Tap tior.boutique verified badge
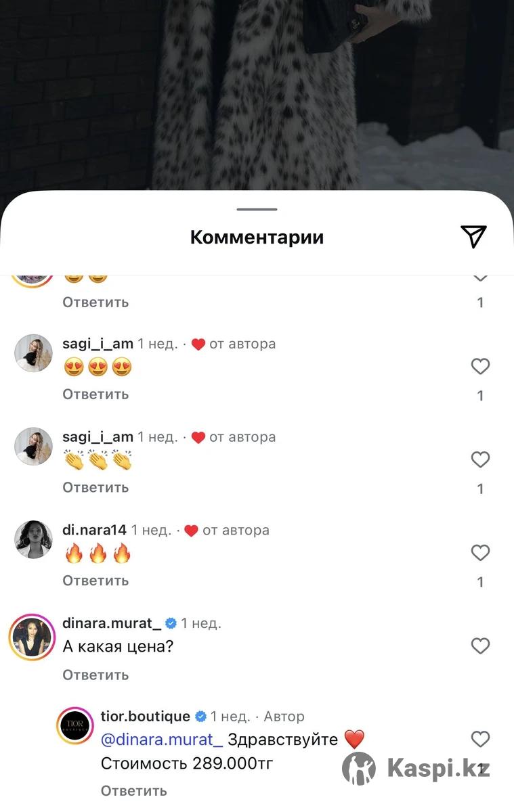This screenshot has width=514, height=812. [x=201, y=716]
